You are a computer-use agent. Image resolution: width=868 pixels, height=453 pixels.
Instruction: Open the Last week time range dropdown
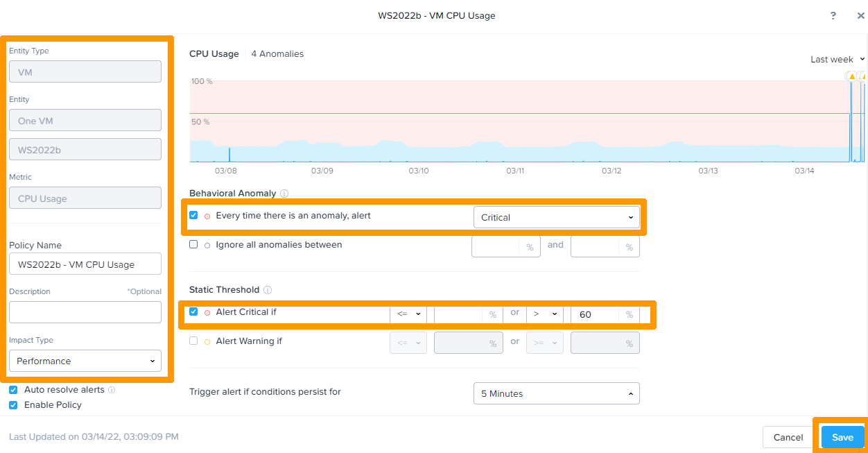(x=837, y=60)
